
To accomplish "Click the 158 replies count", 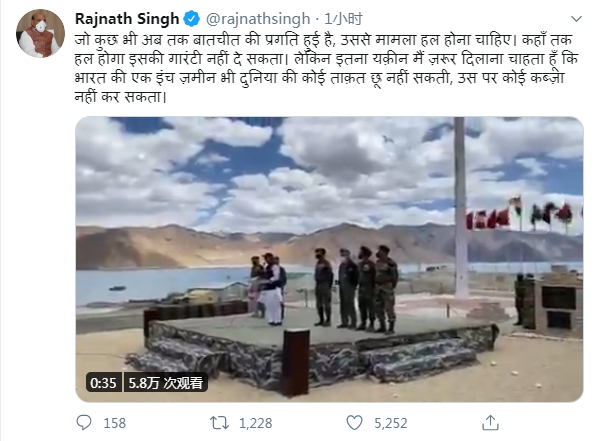I will (x=115, y=423).
